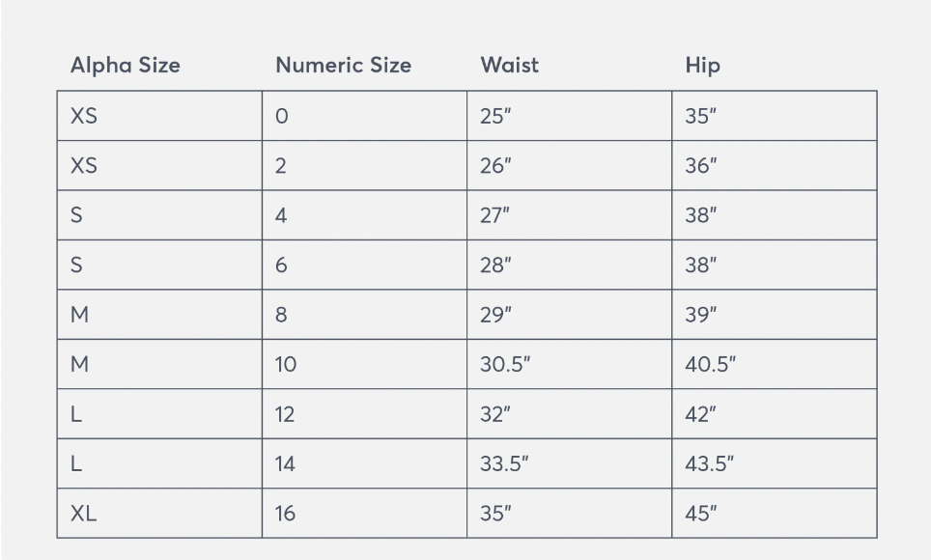Viewport: 931px width, 560px height.
Task: Click the 30.5" waist cell
Action: (x=570, y=364)
